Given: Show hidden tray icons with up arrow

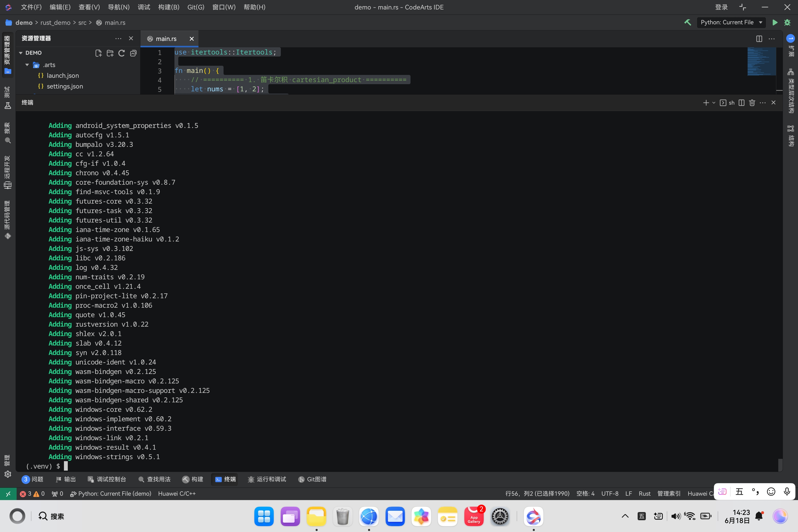Looking at the screenshot, I should tap(625, 516).
